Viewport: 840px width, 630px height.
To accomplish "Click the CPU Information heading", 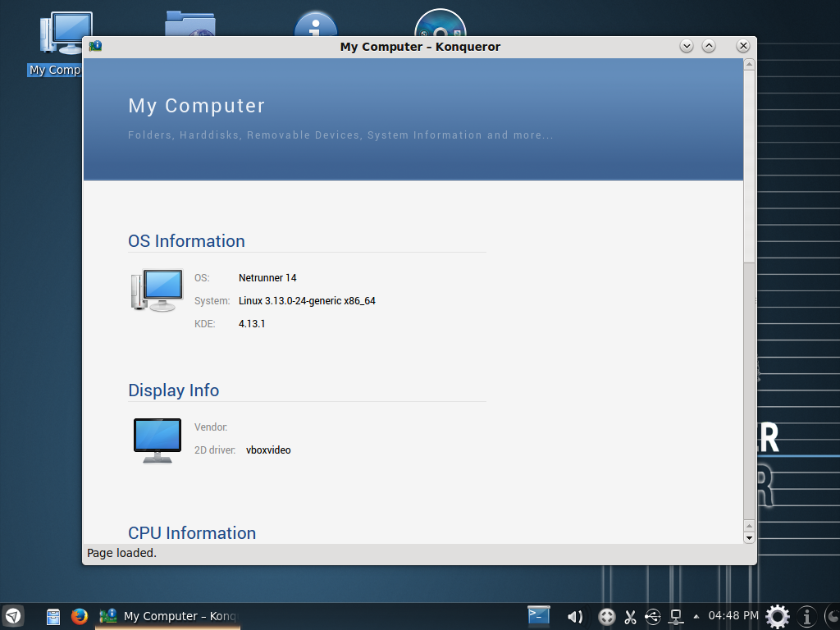I will [x=192, y=533].
